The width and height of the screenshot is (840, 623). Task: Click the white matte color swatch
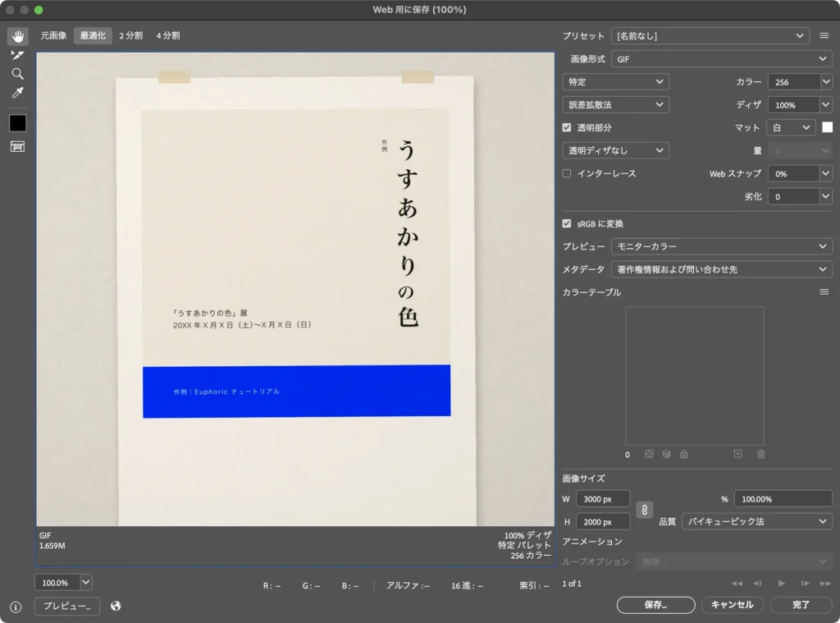pos(827,127)
